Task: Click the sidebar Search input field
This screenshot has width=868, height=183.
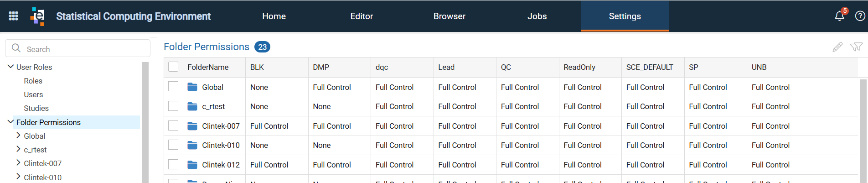Action: (77, 48)
